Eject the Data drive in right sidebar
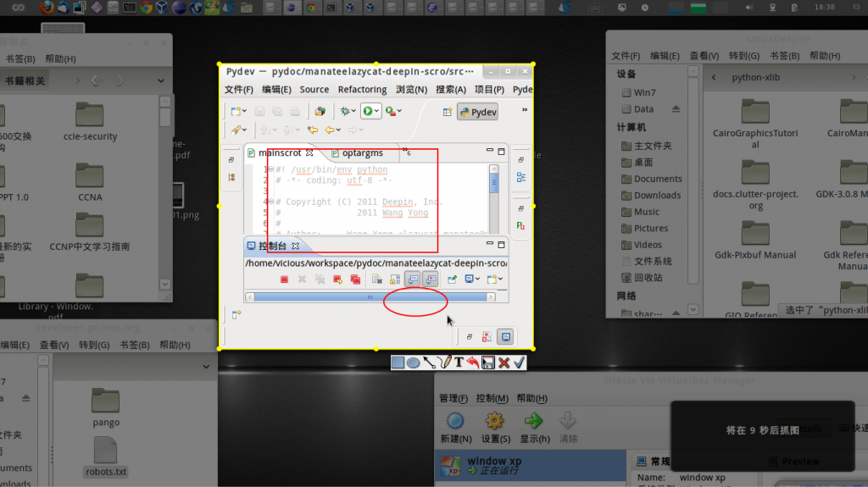Viewport: 868px width, 487px height. (676, 109)
